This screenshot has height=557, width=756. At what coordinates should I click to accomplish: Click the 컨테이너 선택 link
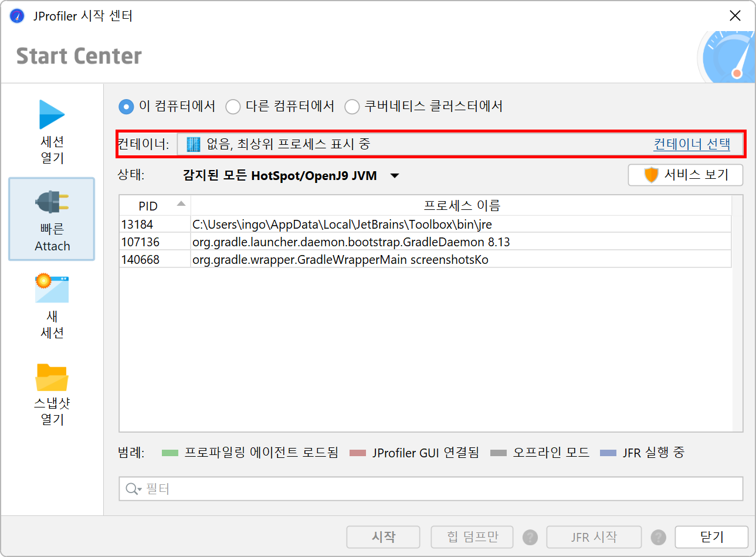point(692,144)
